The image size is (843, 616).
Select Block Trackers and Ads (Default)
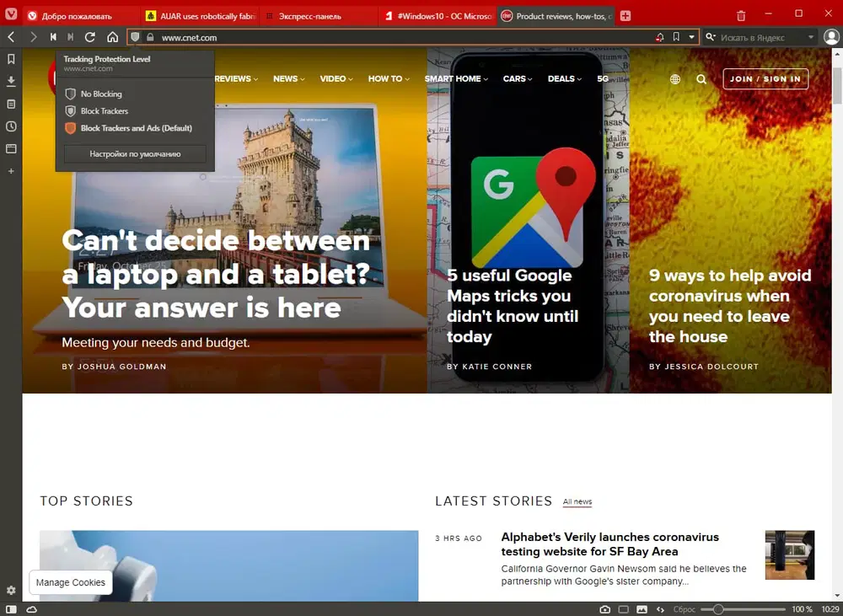pyautogui.click(x=135, y=128)
